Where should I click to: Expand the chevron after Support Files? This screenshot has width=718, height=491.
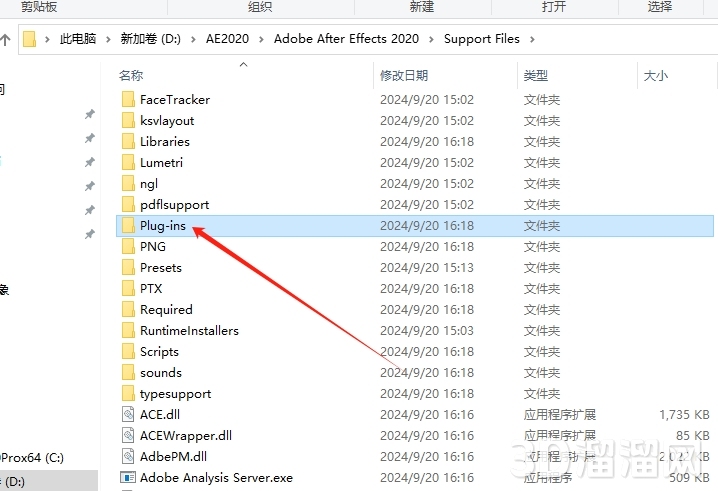click(532, 39)
